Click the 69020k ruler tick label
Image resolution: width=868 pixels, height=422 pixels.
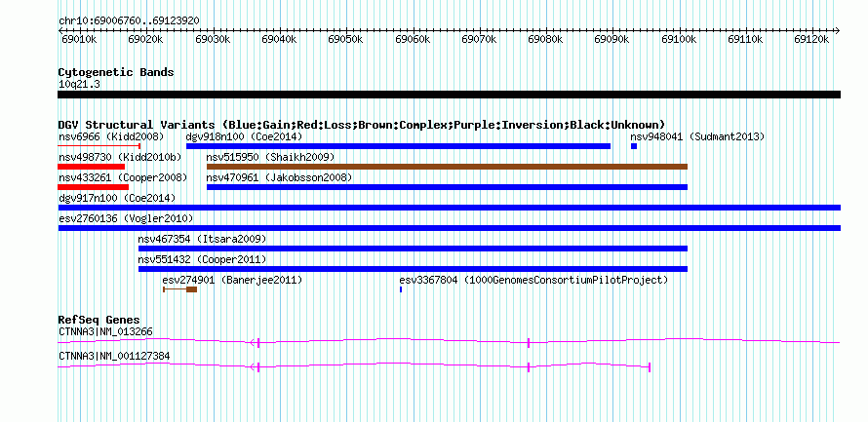tap(146, 39)
